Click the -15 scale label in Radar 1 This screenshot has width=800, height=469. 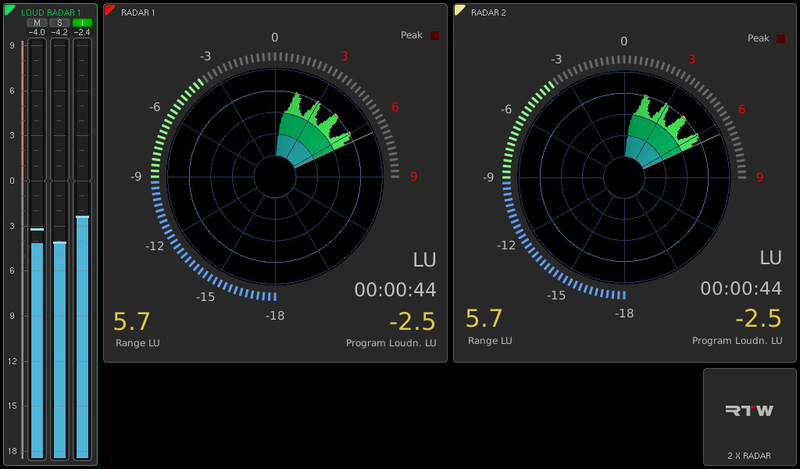pyautogui.click(x=206, y=297)
